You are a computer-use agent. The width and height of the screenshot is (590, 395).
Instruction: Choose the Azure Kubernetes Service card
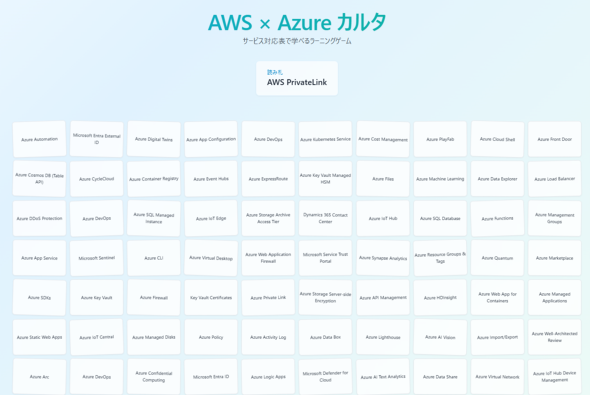(x=325, y=139)
